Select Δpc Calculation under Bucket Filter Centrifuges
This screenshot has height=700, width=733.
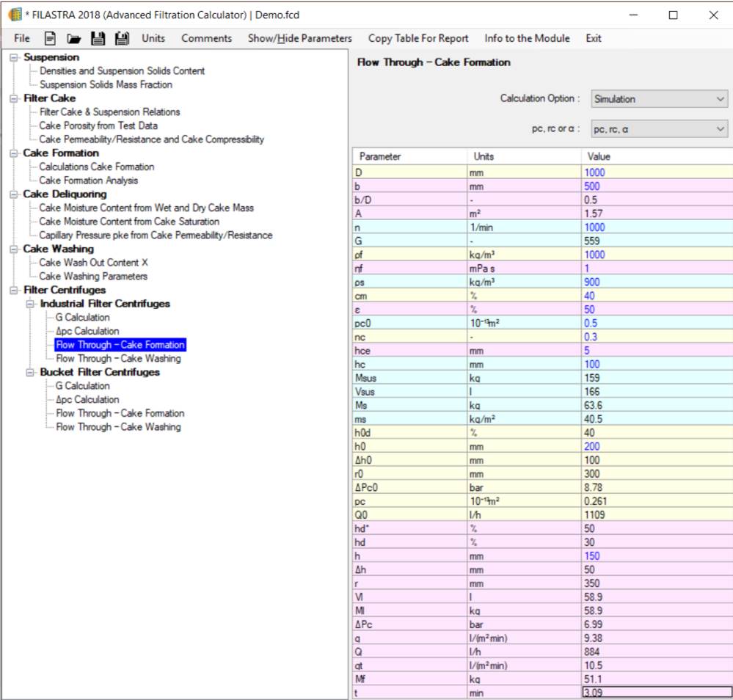tap(87, 400)
